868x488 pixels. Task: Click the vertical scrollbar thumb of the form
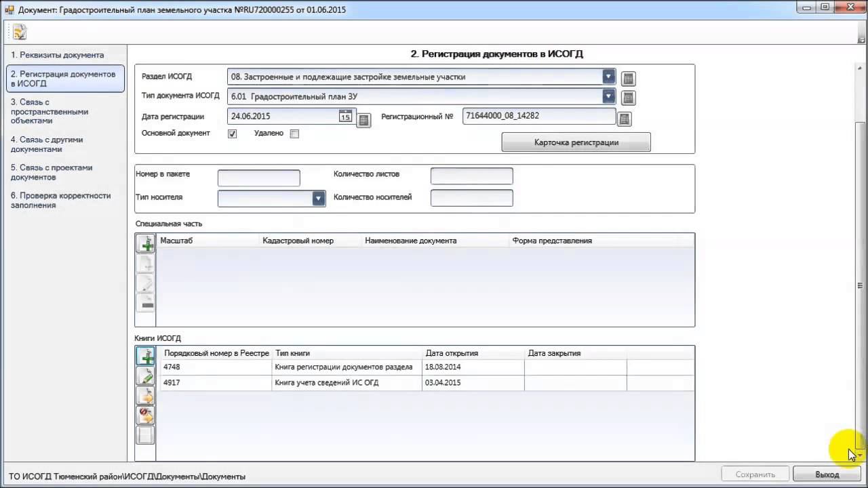click(860, 285)
